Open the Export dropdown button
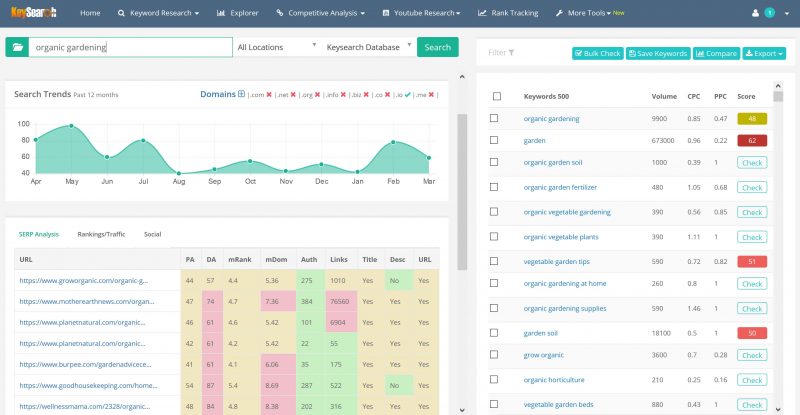Viewport: 800px width, 415px height. 764,53
